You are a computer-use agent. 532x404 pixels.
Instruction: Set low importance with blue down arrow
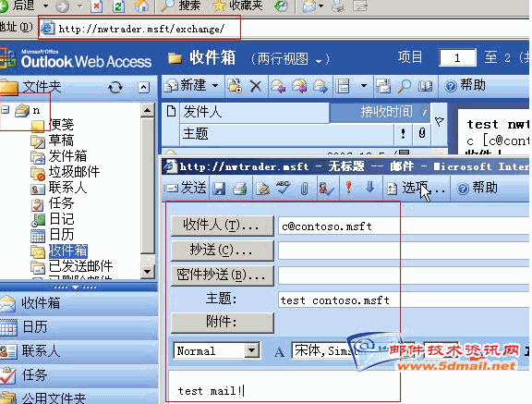coord(369,187)
